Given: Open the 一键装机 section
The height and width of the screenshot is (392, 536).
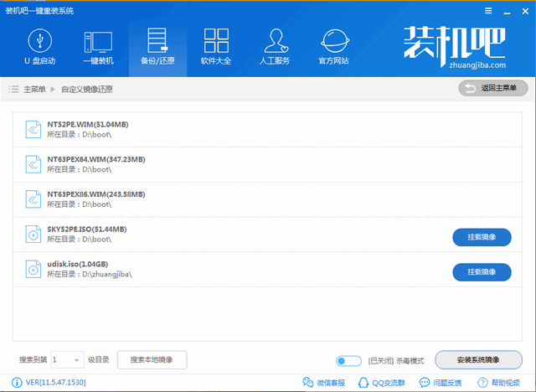Looking at the screenshot, I should point(98,47).
